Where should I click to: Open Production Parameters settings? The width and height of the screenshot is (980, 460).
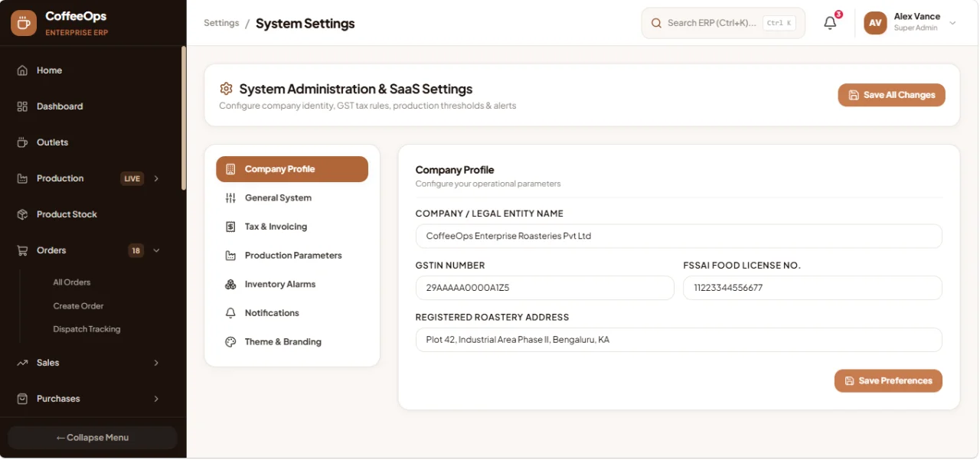(x=292, y=256)
